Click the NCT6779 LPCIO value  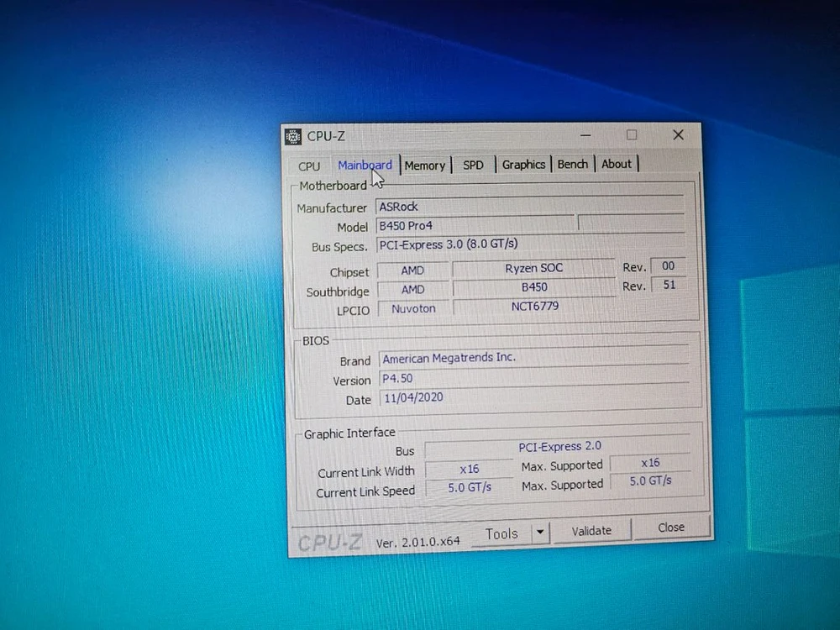tap(534, 307)
